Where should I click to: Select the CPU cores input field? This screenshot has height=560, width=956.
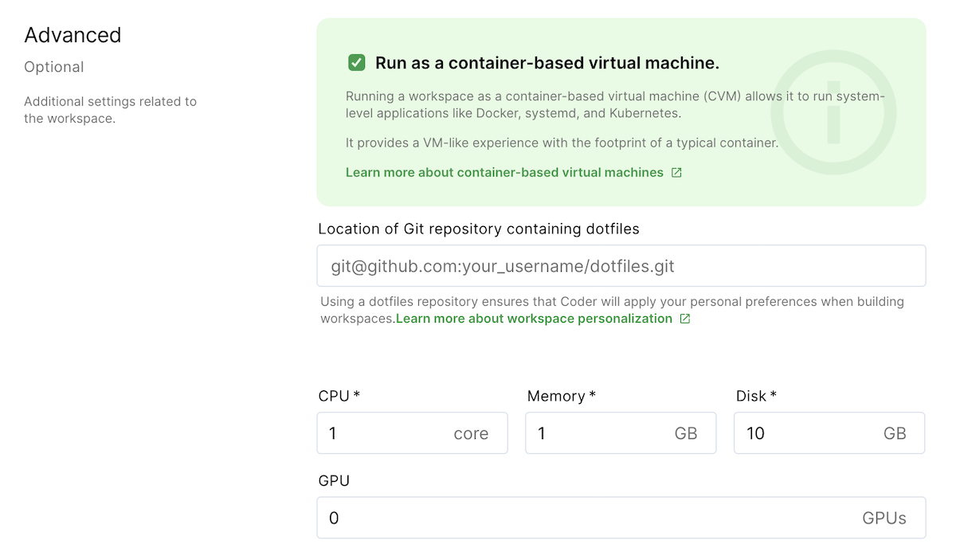click(x=412, y=433)
